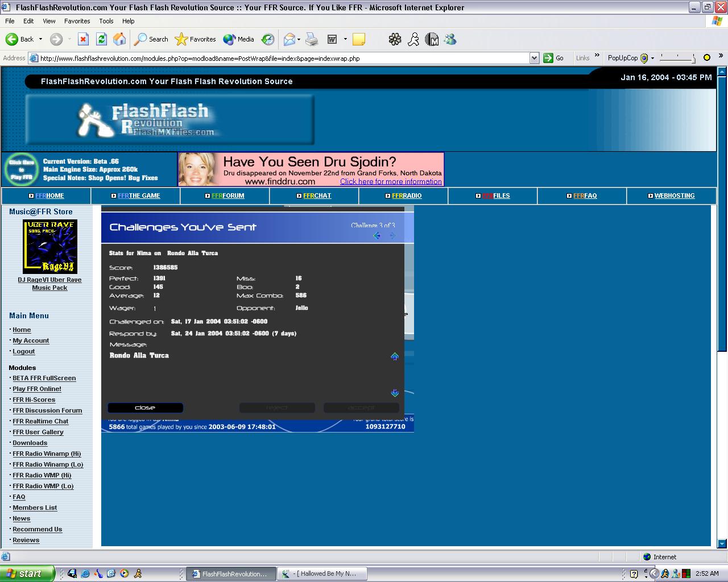Screen dimensions: 728x582
Task: Open the Tools menu
Action: tap(106, 21)
